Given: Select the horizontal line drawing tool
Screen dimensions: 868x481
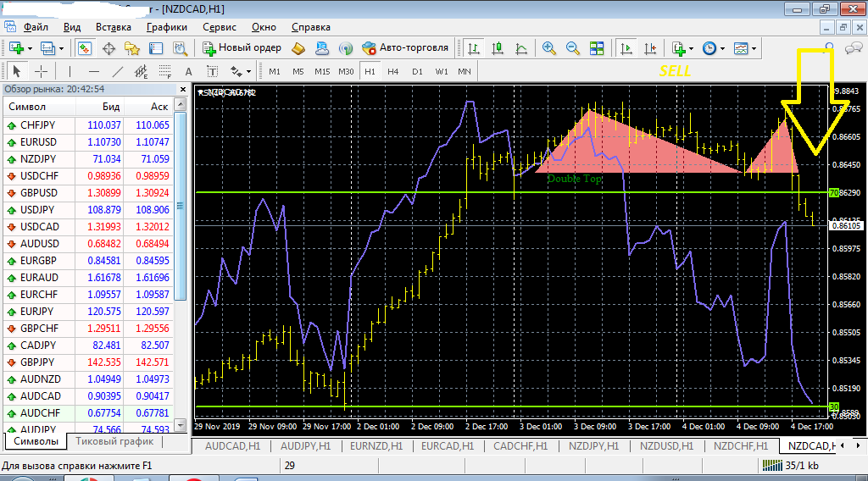Looking at the screenshot, I should click(93, 72).
